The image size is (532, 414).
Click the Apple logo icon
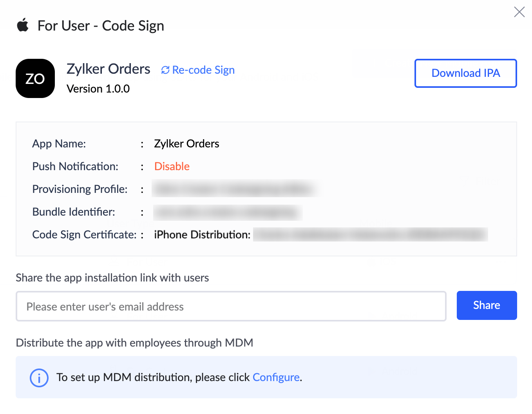pyautogui.click(x=23, y=25)
